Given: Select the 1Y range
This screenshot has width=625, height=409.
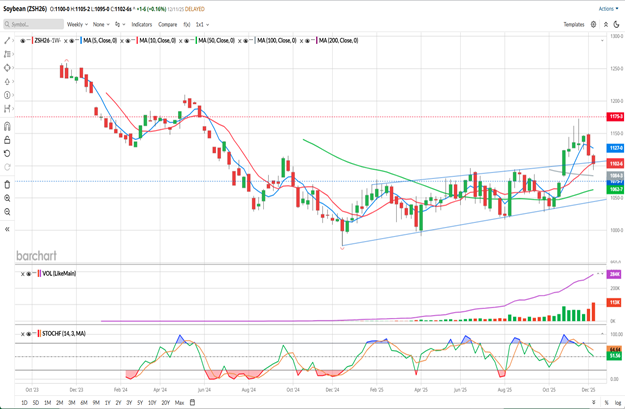Looking at the screenshot, I should pos(108,403).
